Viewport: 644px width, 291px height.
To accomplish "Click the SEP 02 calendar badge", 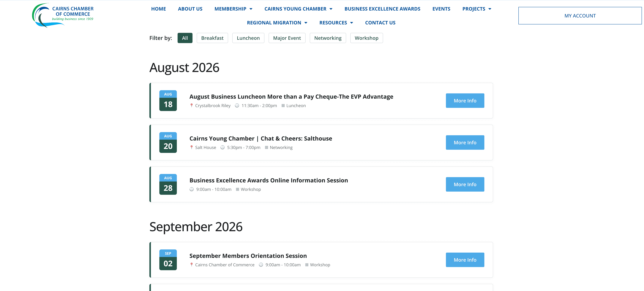I will [x=168, y=260].
